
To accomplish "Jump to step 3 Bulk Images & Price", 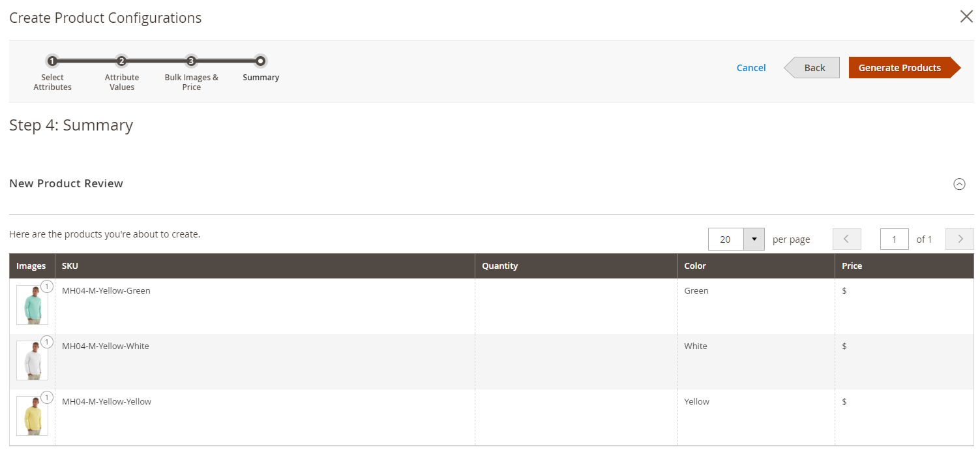I will tap(191, 61).
